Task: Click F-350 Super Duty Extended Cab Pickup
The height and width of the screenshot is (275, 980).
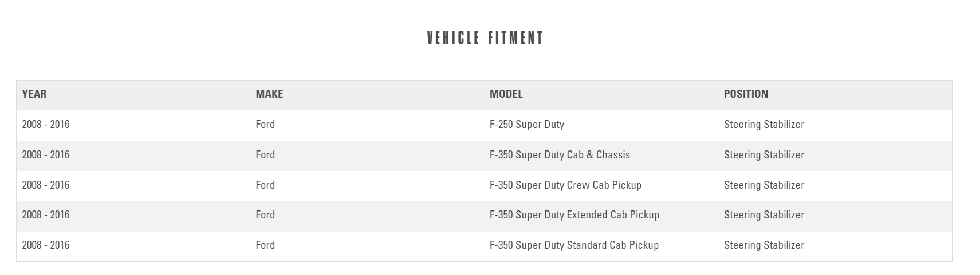Action: click(x=574, y=215)
